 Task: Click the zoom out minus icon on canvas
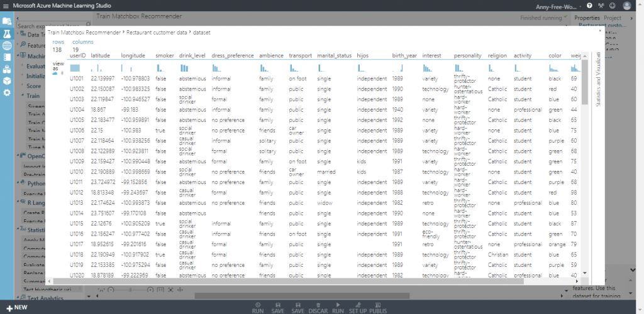coord(111,290)
